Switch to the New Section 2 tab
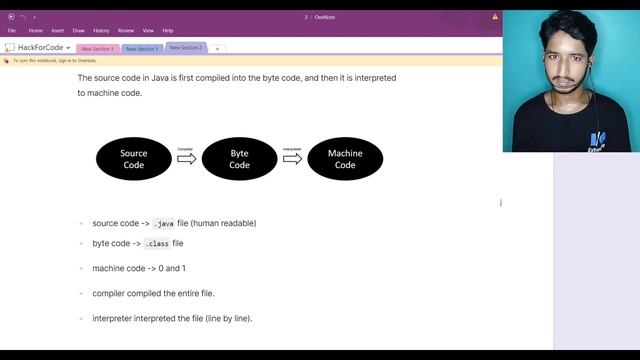640x360 pixels. coord(186,48)
